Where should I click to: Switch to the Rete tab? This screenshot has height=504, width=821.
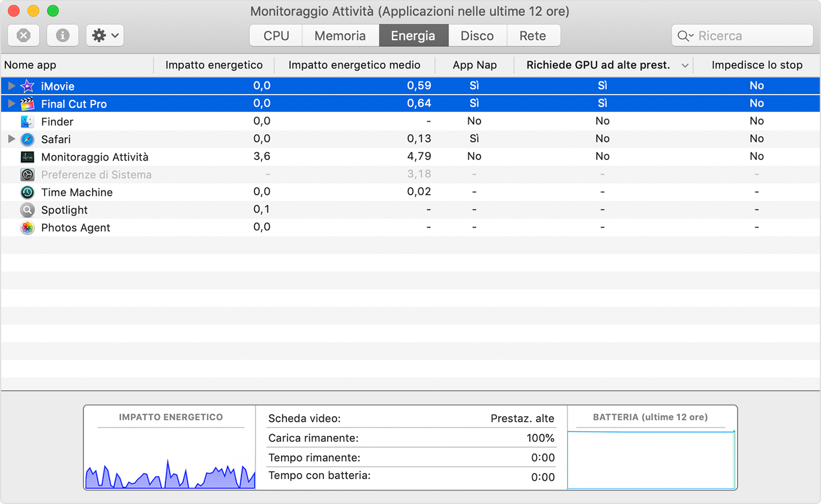[x=533, y=36]
